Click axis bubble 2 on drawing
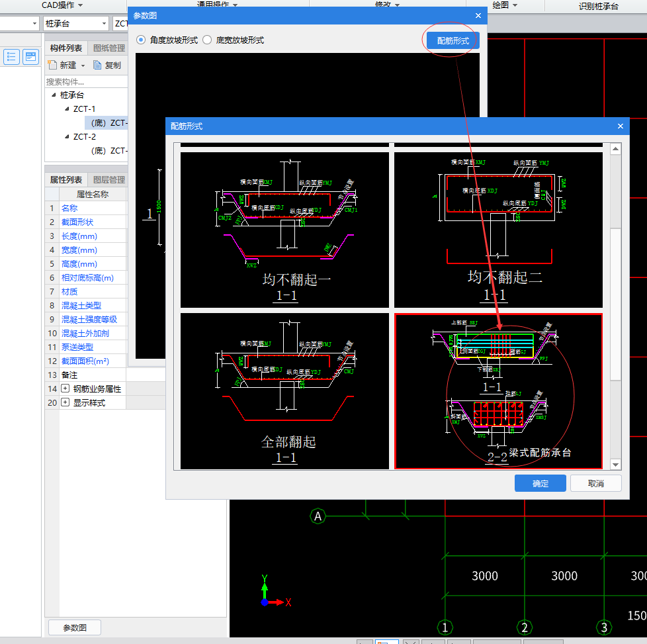The width and height of the screenshot is (647, 644). [525, 628]
